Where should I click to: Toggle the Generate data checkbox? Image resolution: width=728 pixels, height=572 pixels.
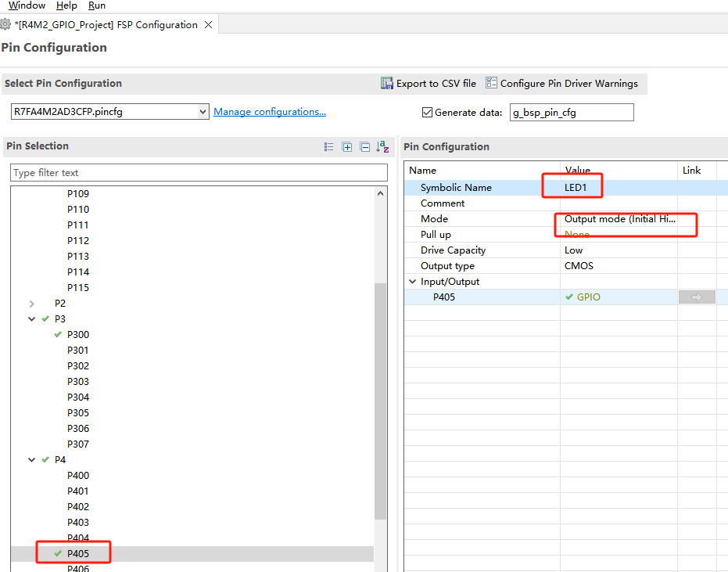(427, 113)
